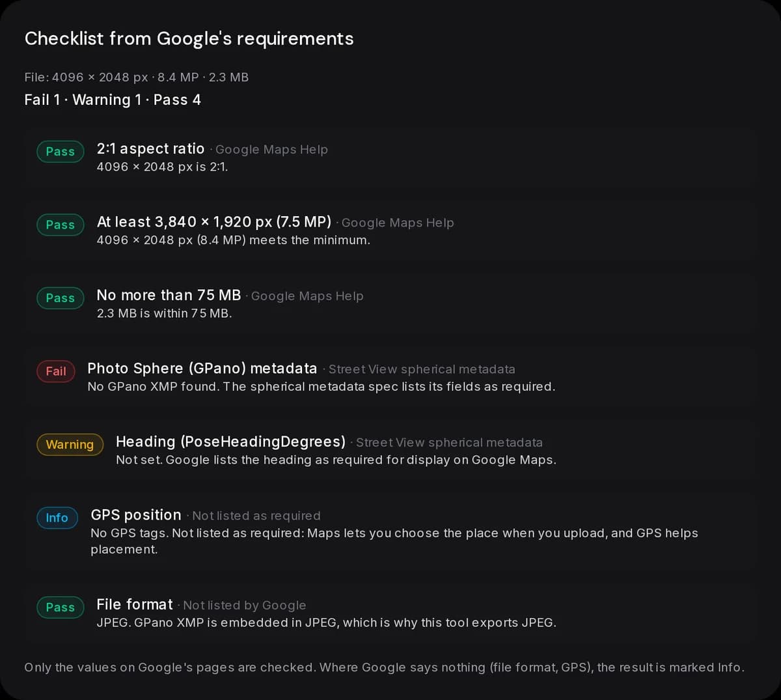Click the "Not listed as required" label
The width and height of the screenshot is (781, 700).
click(x=256, y=516)
